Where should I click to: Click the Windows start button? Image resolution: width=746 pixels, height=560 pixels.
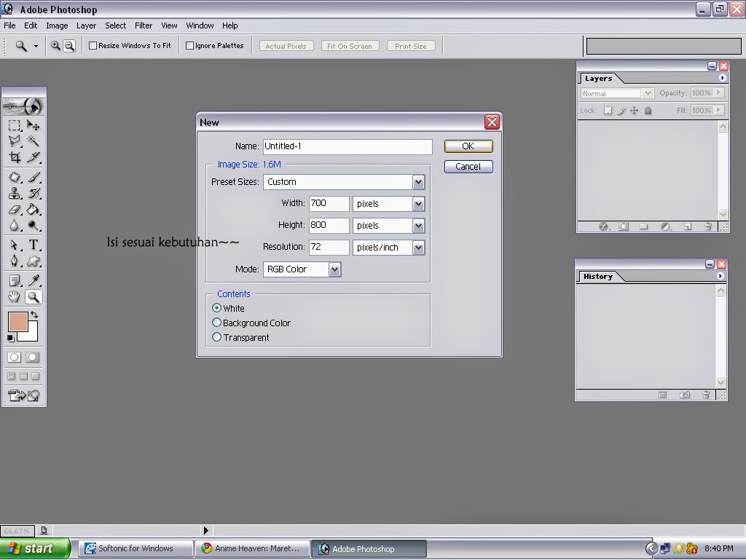[35, 548]
